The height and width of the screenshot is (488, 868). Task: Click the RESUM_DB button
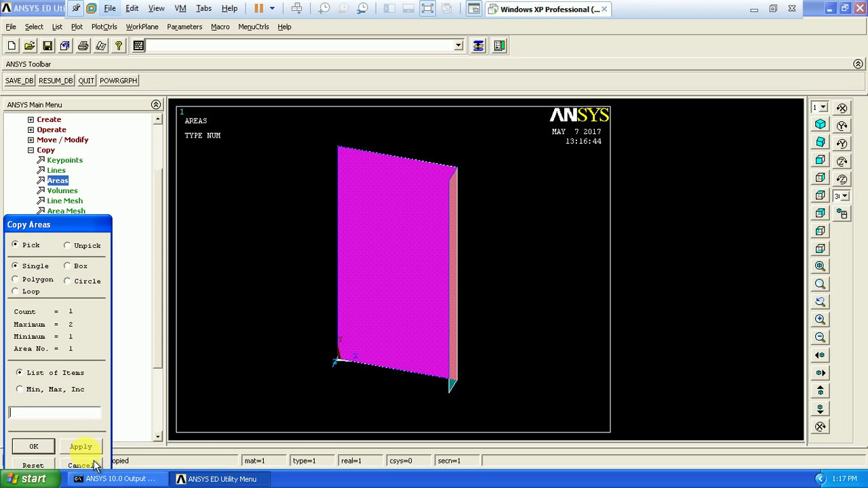[56, 80]
